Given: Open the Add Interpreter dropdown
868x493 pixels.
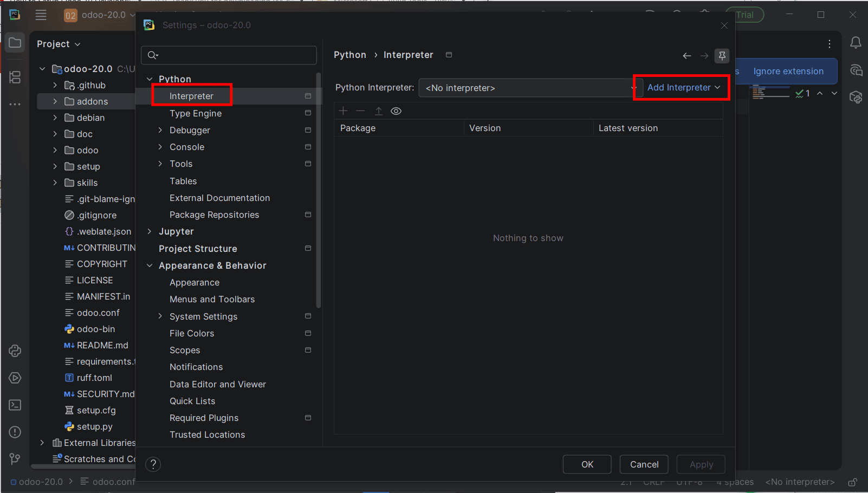Looking at the screenshot, I should point(683,87).
